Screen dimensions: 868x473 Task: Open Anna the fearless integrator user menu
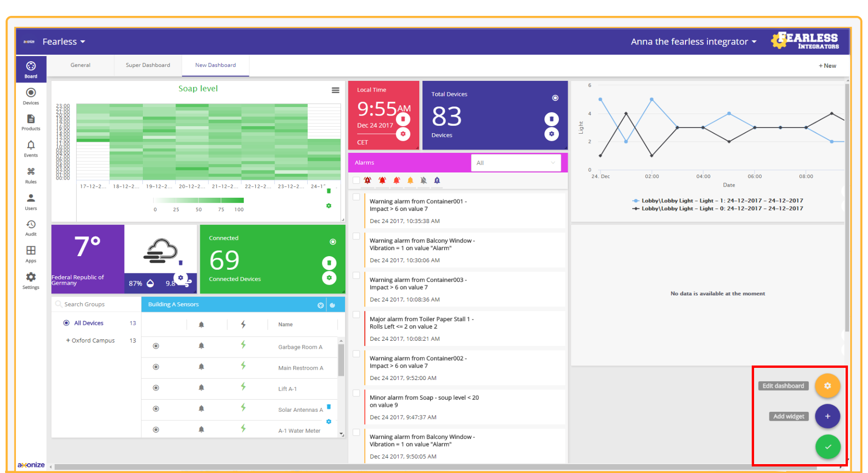pyautogui.click(x=693, y=42)
